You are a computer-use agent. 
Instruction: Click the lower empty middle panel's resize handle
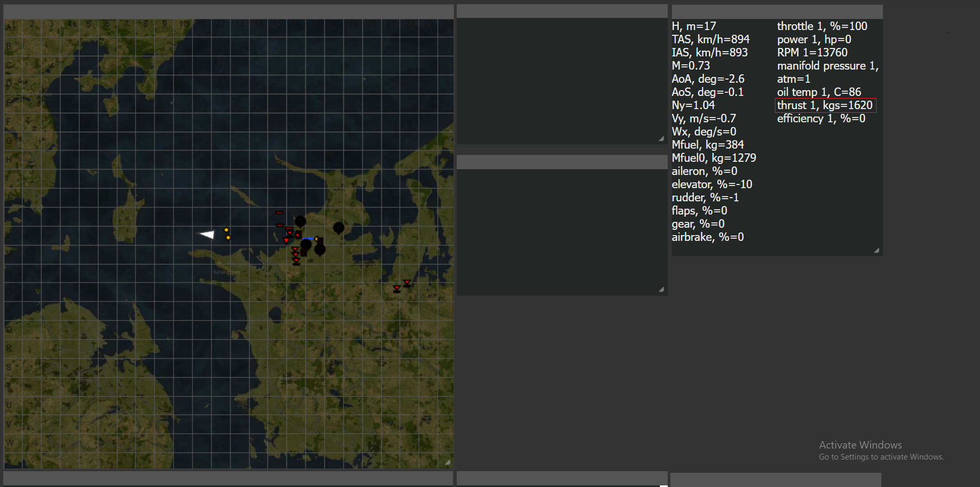coord(661,289)
